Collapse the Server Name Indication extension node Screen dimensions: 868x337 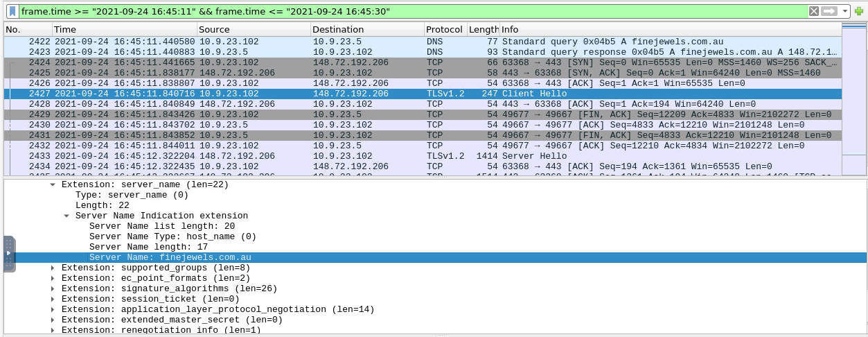tap(67, 216)
